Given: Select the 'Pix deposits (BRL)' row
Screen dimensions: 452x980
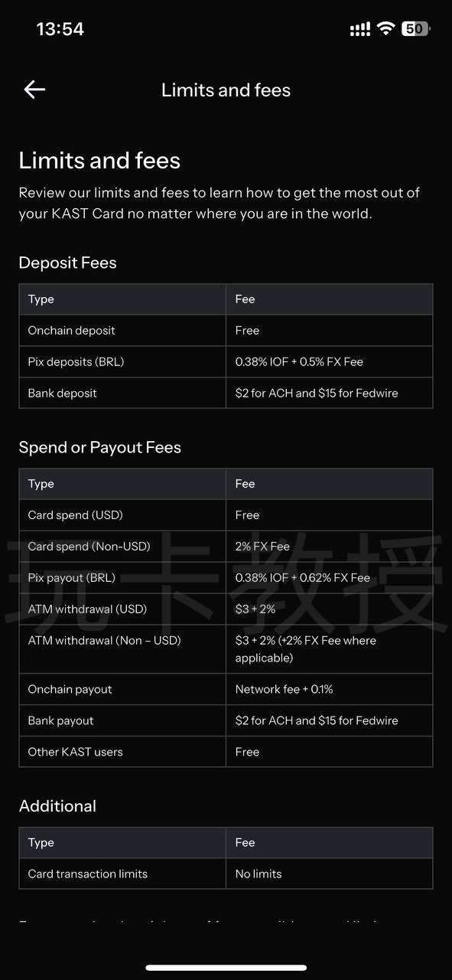Looking at the screenshot, I should click(x=226, y=362).
